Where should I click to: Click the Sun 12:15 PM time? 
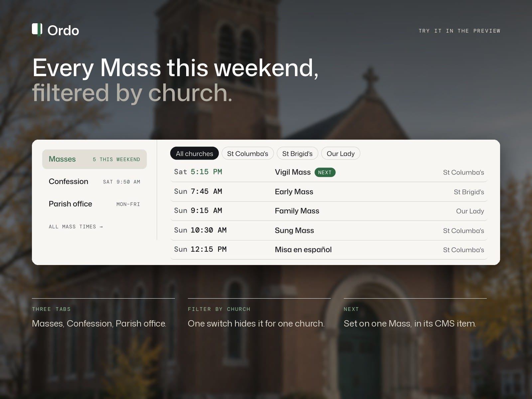200,249
